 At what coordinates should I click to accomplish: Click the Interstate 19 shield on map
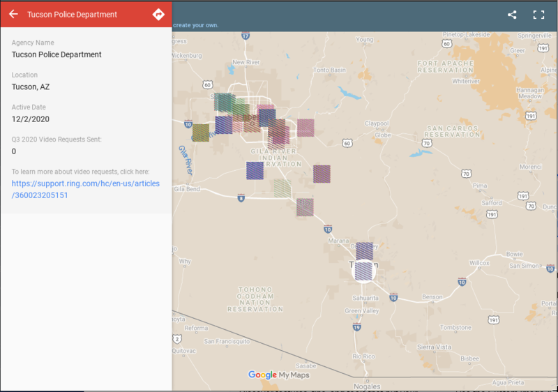click(x=357, y=327)
